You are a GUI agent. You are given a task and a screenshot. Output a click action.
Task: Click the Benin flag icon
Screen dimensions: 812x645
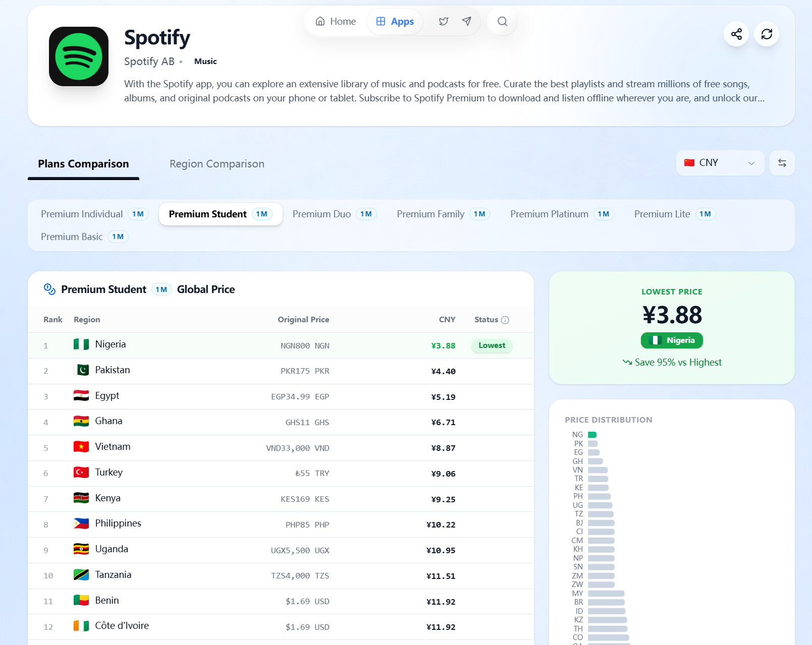pos(81,601)
